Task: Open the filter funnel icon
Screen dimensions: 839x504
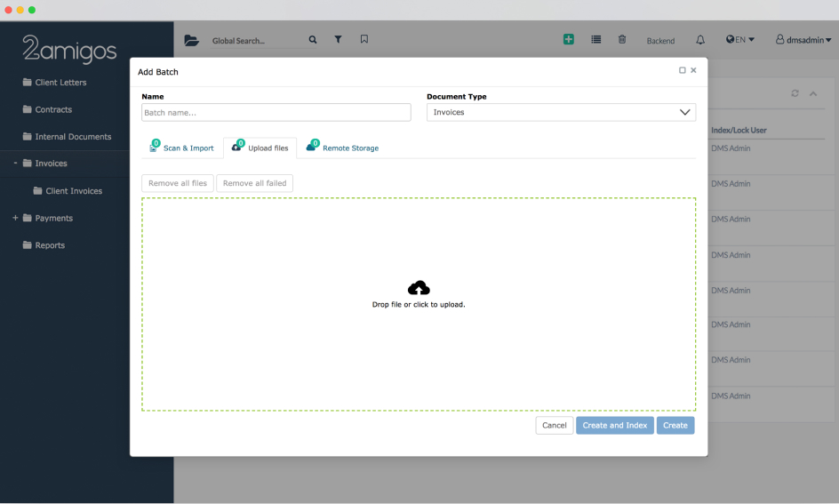Action: (338, 40)
